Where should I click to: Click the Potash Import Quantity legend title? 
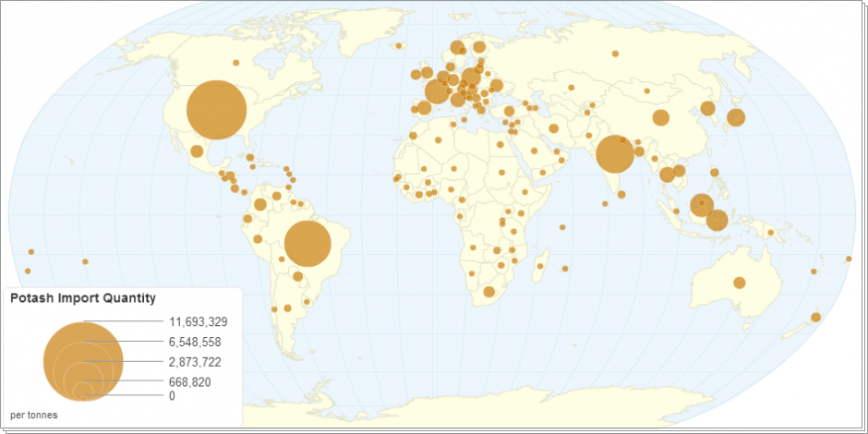[x=82, y=298]
